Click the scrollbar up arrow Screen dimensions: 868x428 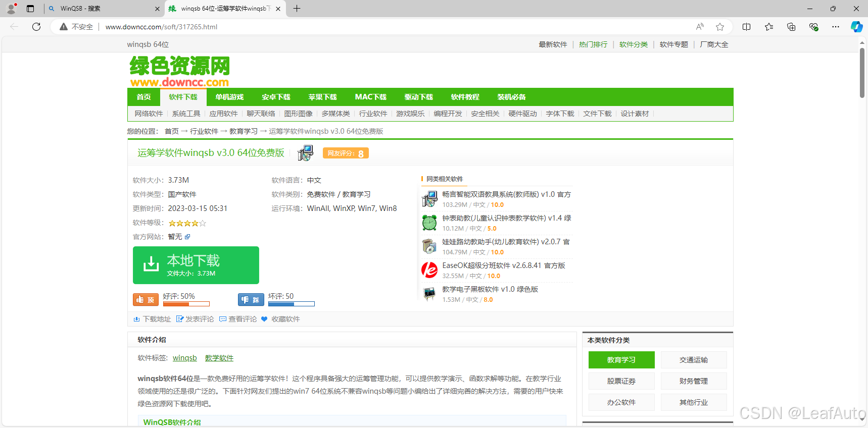point(862,43)
